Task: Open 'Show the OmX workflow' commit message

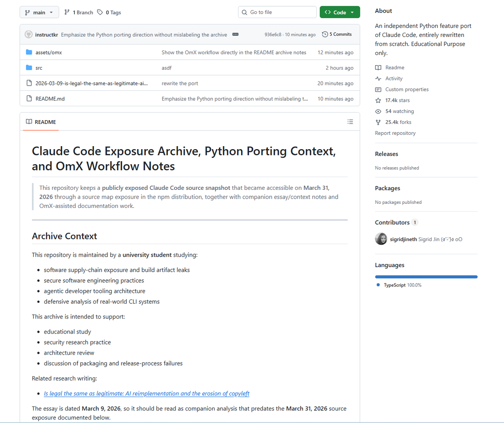Action: [x=234, y=53]
